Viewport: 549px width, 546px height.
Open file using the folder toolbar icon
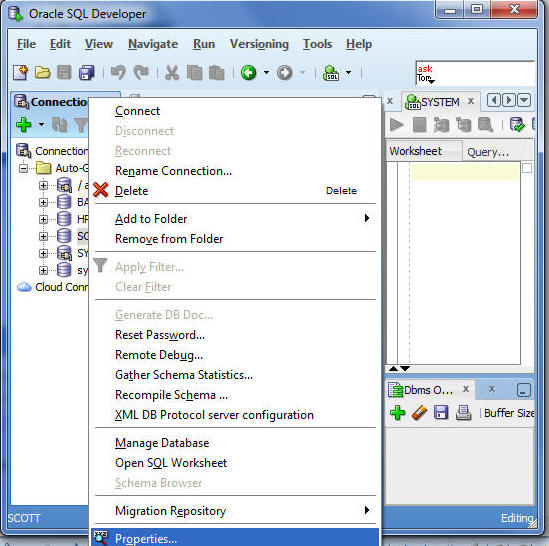(x=42, y=72)
